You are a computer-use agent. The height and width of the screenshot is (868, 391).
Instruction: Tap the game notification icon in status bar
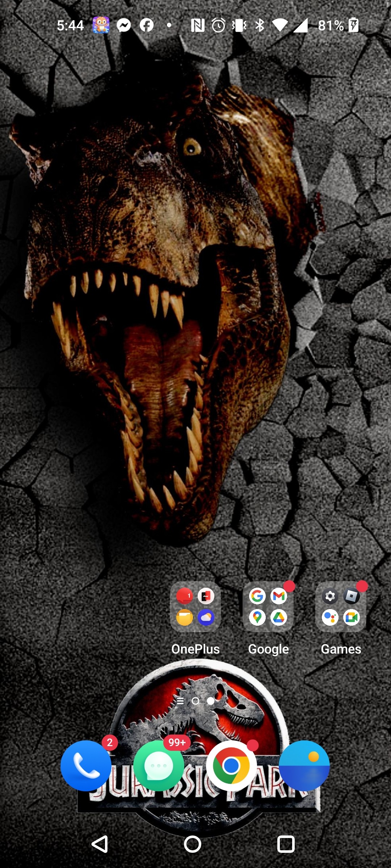(x=101, y=25)
